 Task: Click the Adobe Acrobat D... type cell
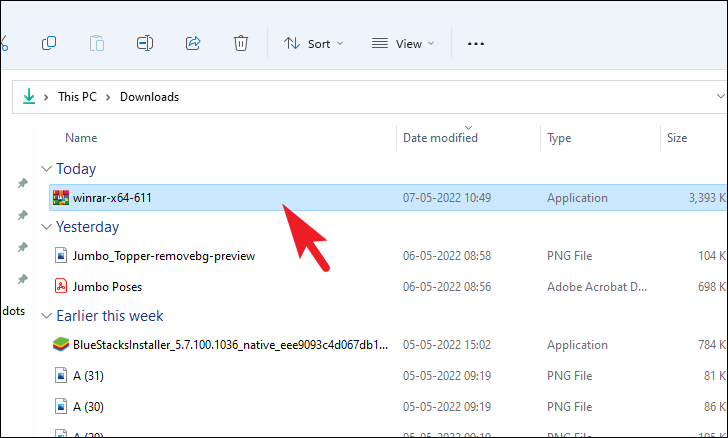(x=597, y=287)
